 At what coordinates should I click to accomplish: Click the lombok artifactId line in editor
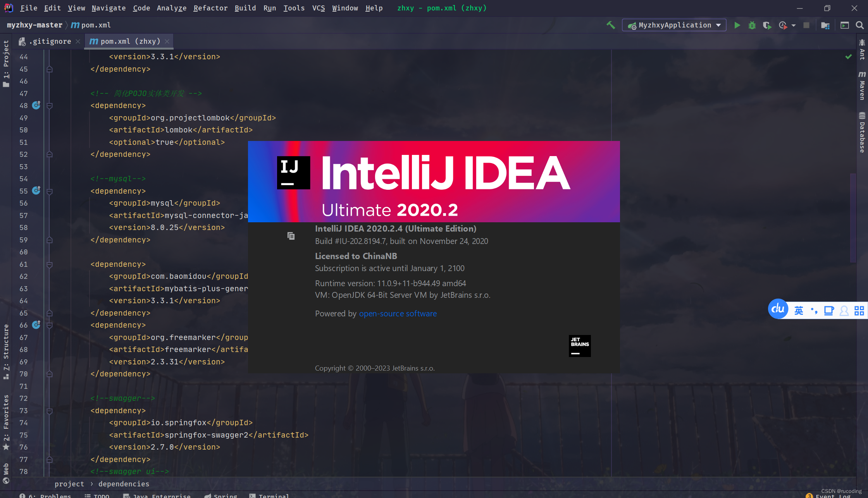point(181,130)
